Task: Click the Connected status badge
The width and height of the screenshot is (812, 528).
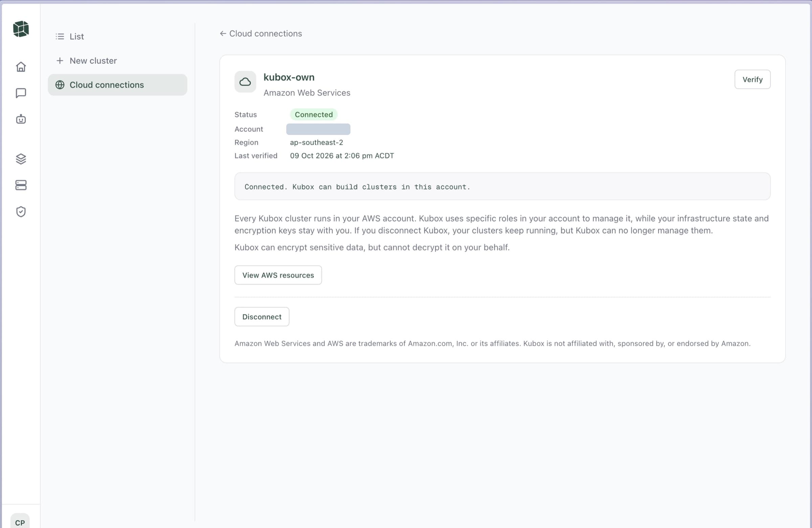Action: point(314,115)
